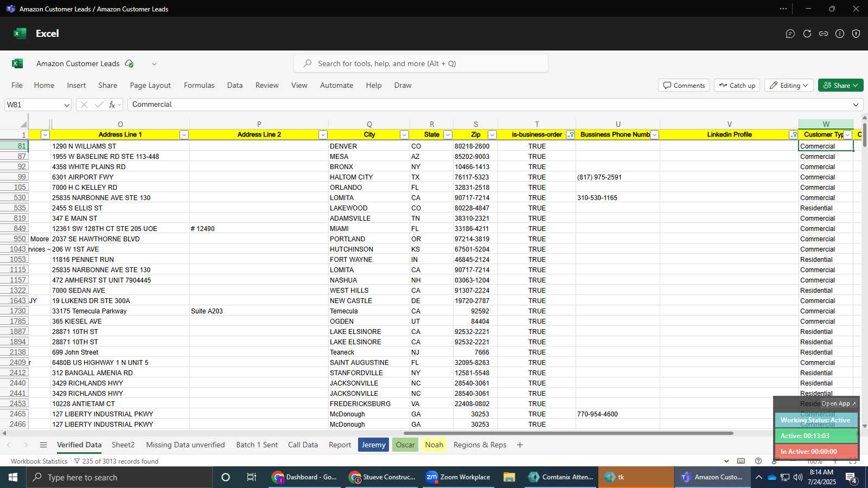Click the next sheet navigation arrow
The width and height of the screenshot is (868, 488).
point(26,445)
